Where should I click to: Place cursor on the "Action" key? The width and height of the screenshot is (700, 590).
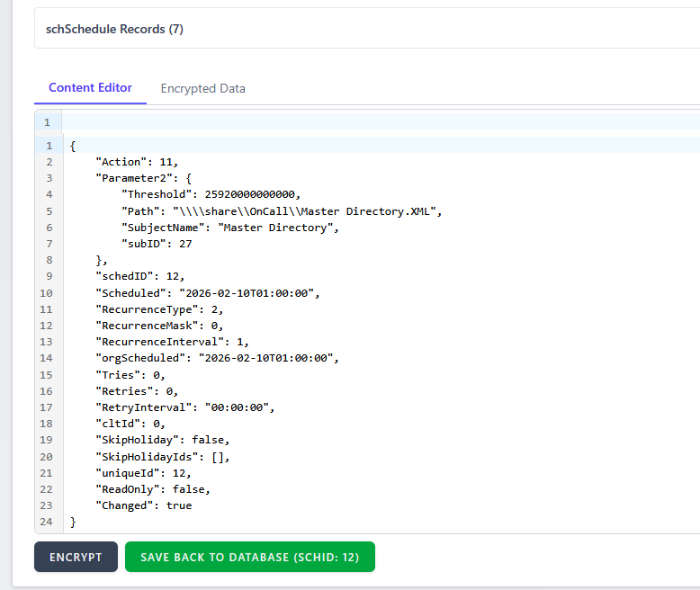[x=121, y=162]
